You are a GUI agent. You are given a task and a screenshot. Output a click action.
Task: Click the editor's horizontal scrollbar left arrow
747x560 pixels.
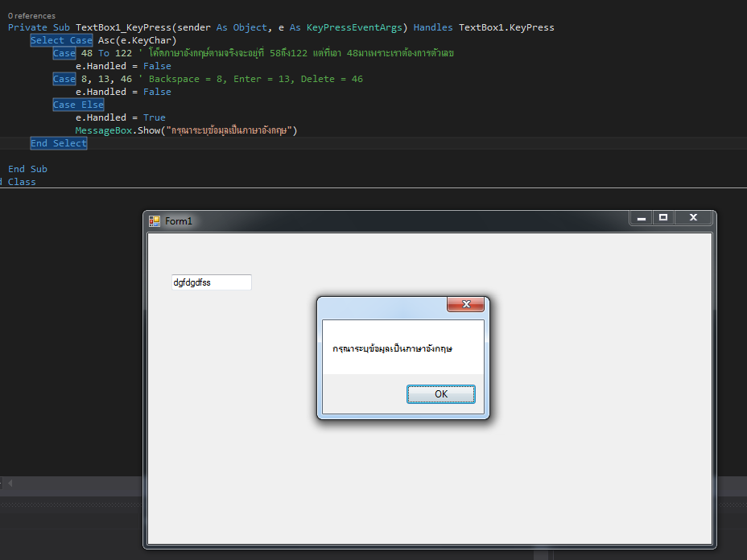(x=10, y=483)
